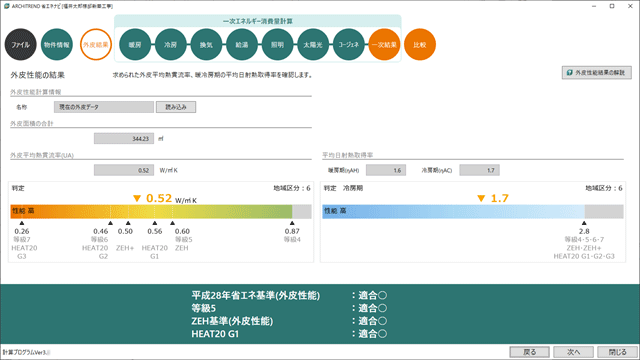Click the 名称 field 現在の外皮データ

tap(104, 107)
